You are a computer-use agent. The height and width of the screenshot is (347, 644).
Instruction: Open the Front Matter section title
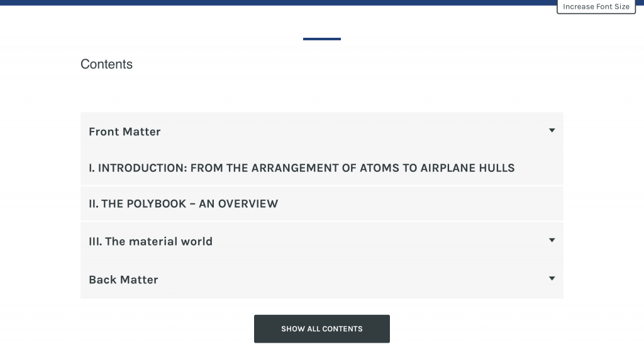click(x=125, y=132)
